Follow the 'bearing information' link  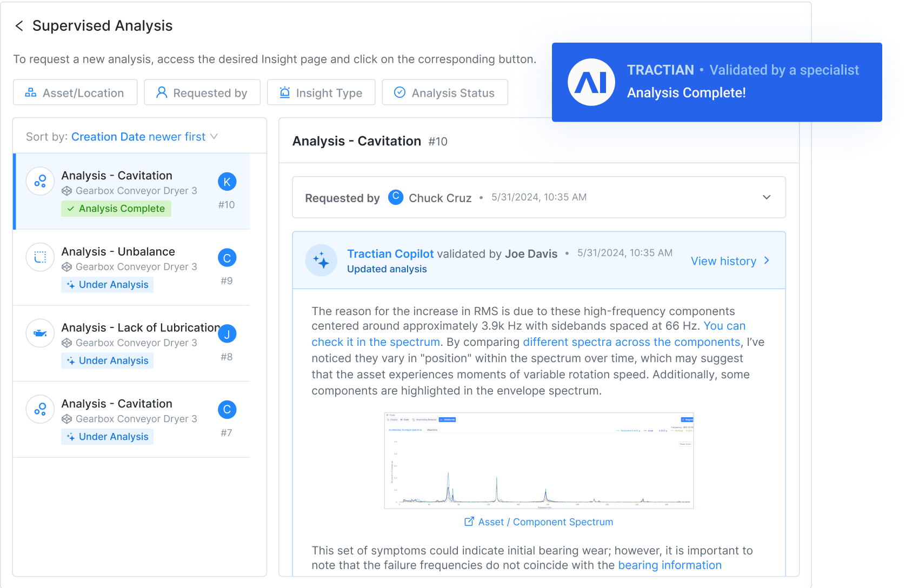pos(669,565)
